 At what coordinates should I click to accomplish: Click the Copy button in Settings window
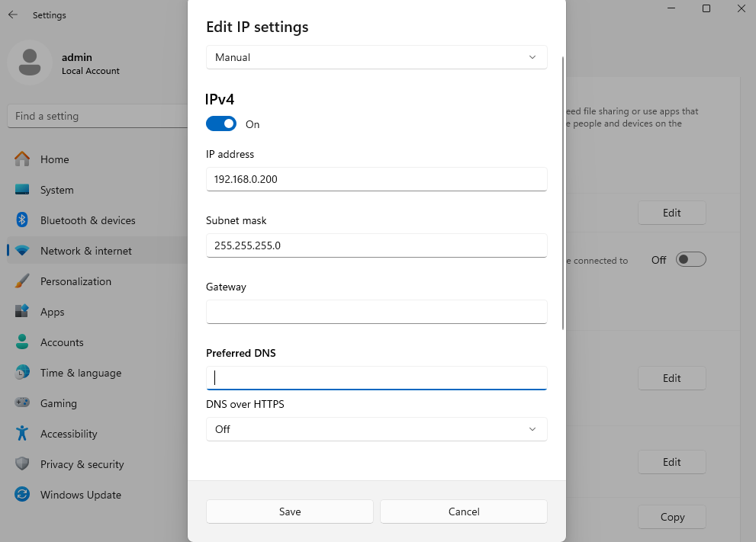672,517
